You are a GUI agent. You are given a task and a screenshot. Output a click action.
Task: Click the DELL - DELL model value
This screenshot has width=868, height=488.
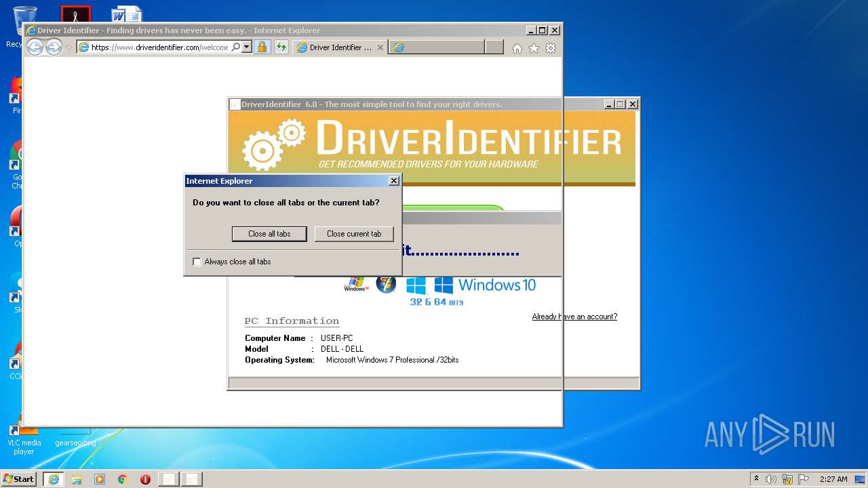point(342,349)
